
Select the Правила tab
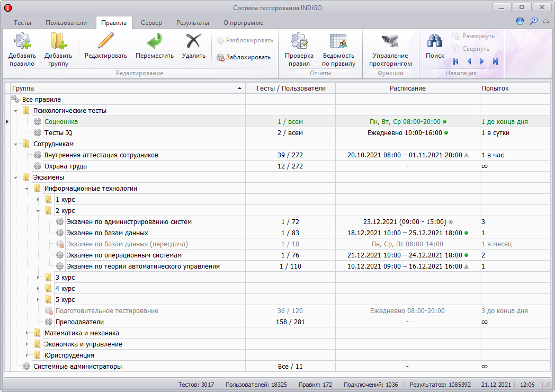tap(114, 23)
